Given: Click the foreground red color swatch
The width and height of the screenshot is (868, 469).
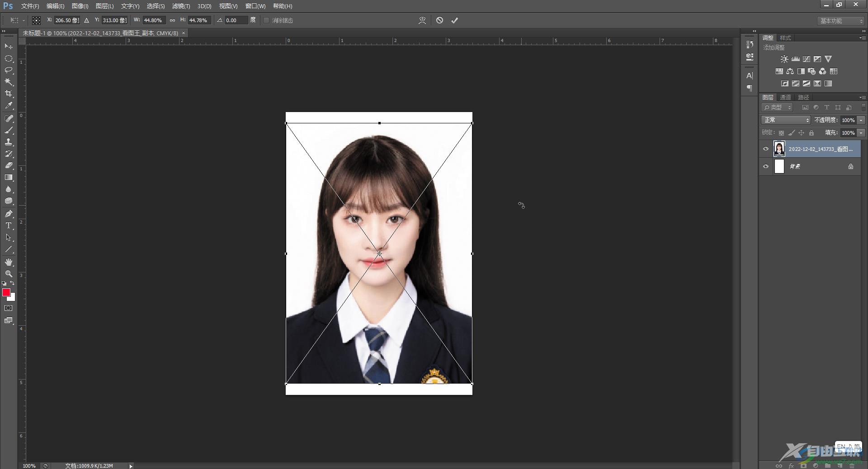Looking at the screenshot, I should [6, 292].
